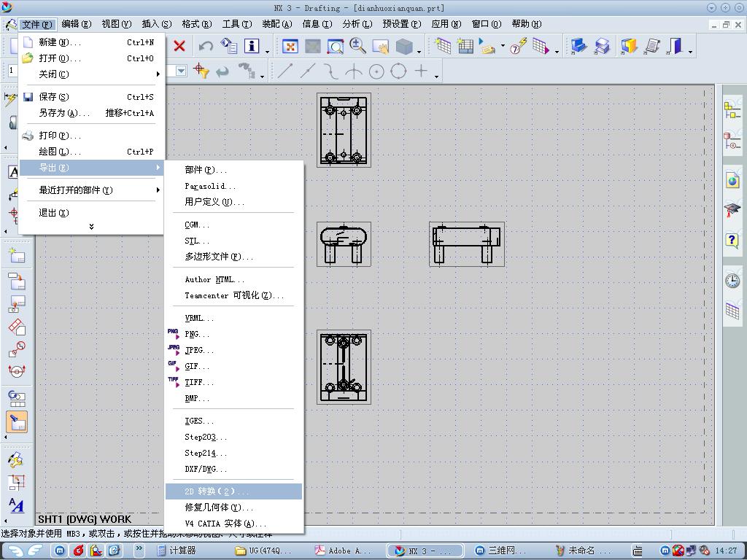This screenshot has height=560, width=747.
Task: Open view toolbar options dropdown arrow
Action: click(x=419, y=52)
